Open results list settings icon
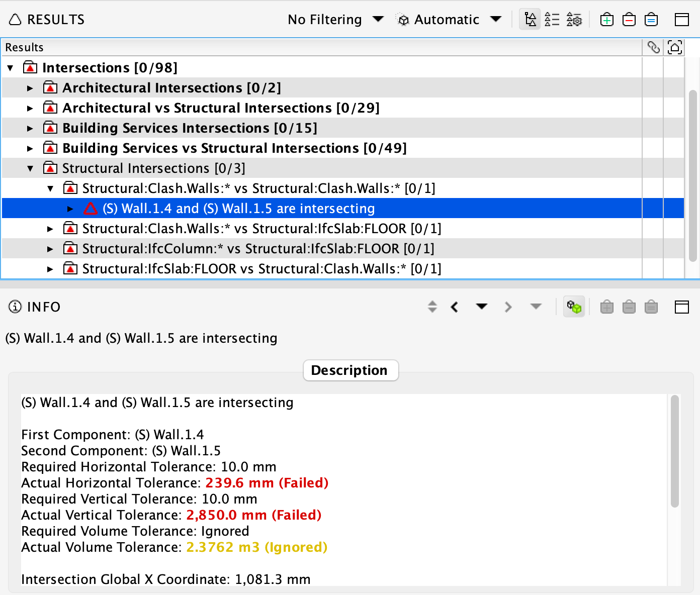The width and height of the screenshot is (700, 595). [574, 20]
